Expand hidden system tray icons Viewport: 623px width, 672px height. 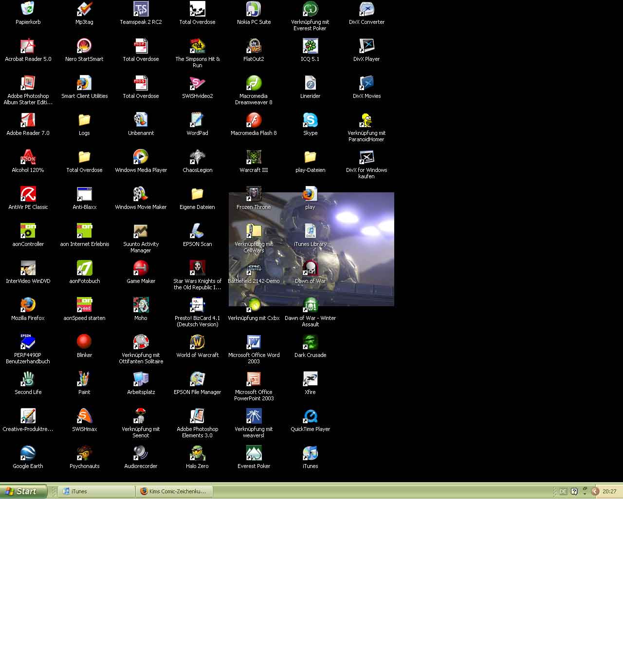pyautogui.click(x=595, y=491)
